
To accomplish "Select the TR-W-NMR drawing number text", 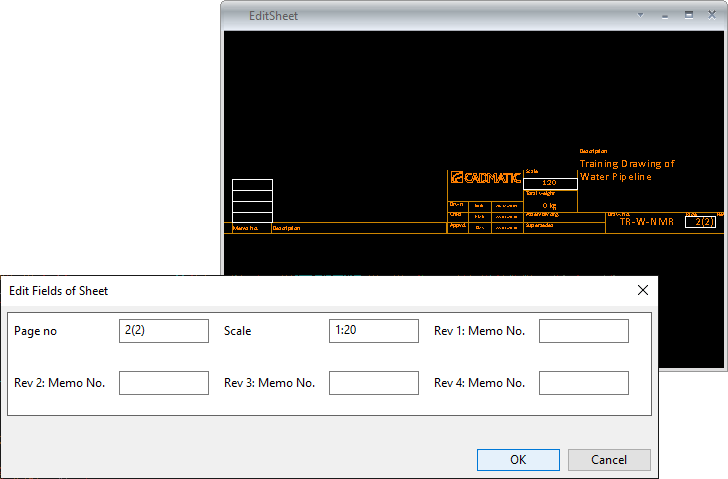I will point(646,222).
